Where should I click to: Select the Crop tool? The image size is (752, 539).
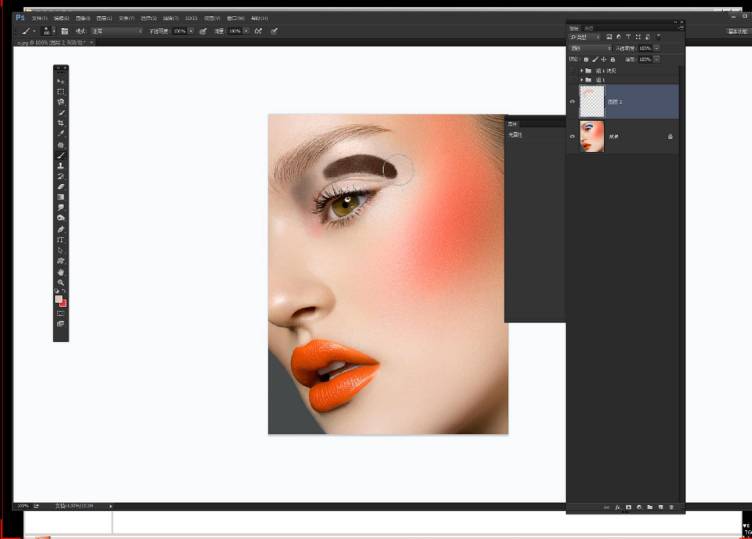pyautogui.click(x=61, y=123)
